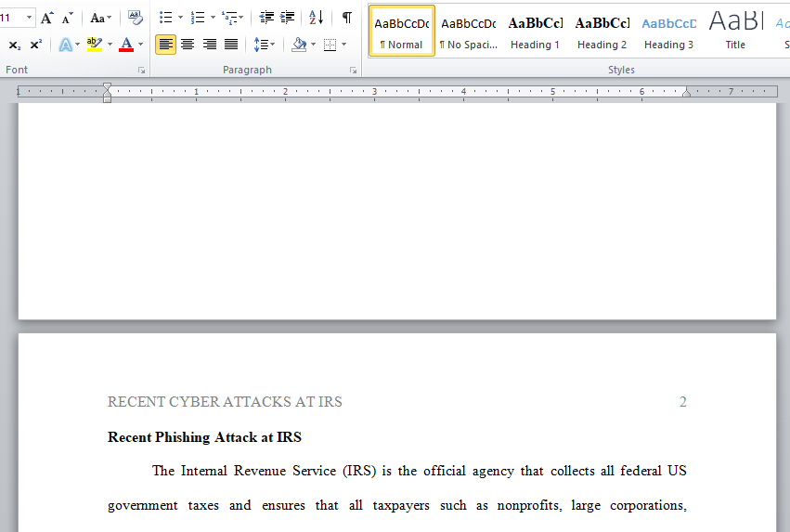Click the Clear Formatting icon
This screenshot has width=790, height=532.
point(135,19)
